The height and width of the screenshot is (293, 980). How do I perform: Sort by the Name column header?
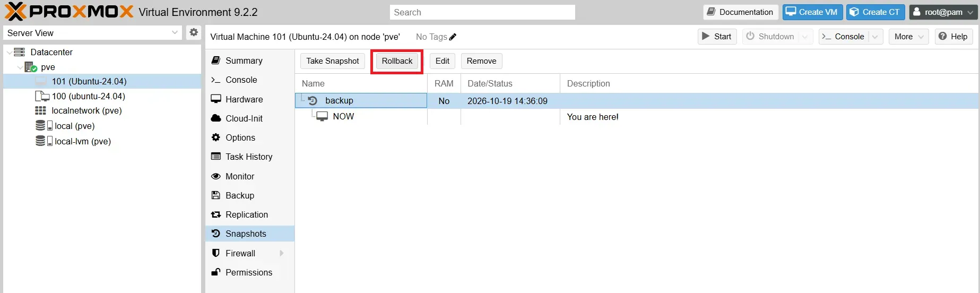click(361, 83)
